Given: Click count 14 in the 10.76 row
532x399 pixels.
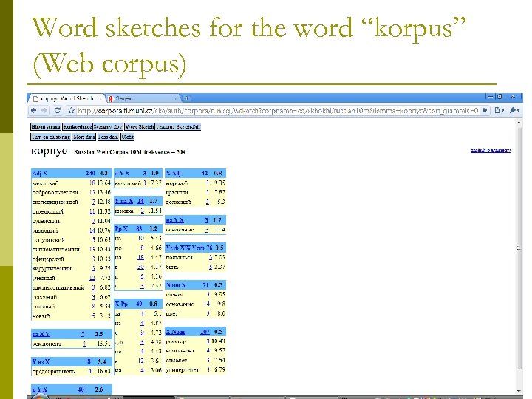Looking at the screenshot, I should pos(92,231).
